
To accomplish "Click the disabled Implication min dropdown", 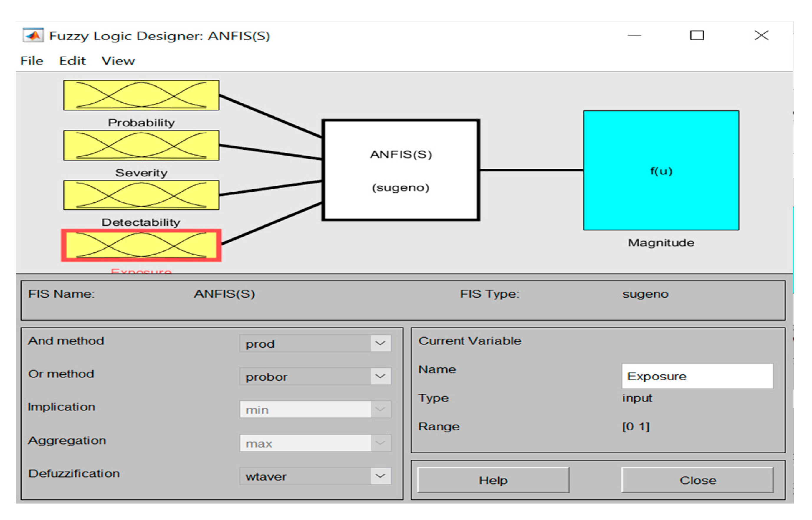I will 315,409.
